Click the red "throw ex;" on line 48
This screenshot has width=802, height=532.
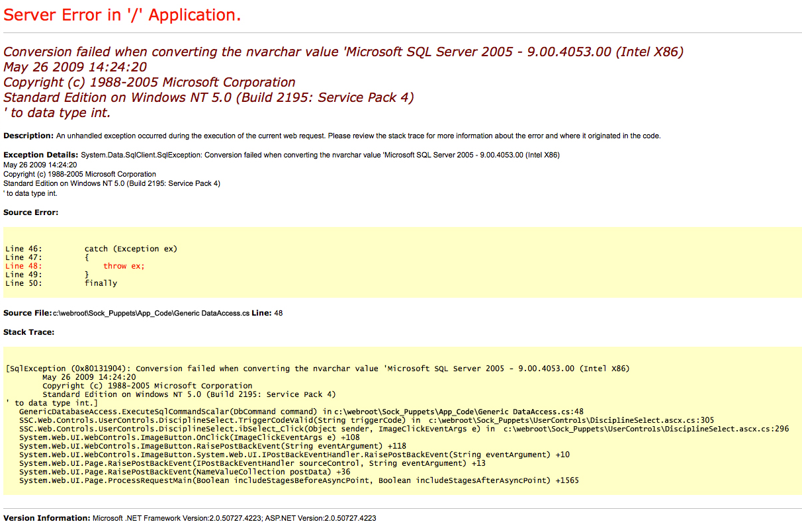click(x=123, y=266)
